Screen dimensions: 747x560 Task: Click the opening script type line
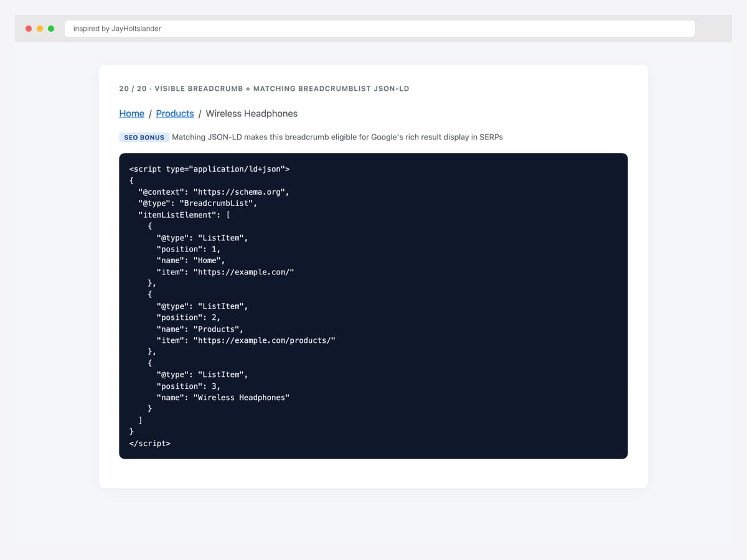[x=209, y=169]
